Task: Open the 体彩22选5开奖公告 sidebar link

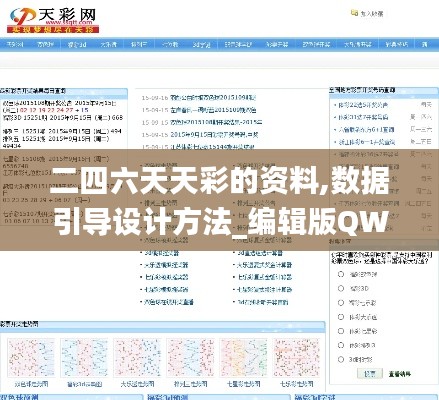Action: click(363, 105)
